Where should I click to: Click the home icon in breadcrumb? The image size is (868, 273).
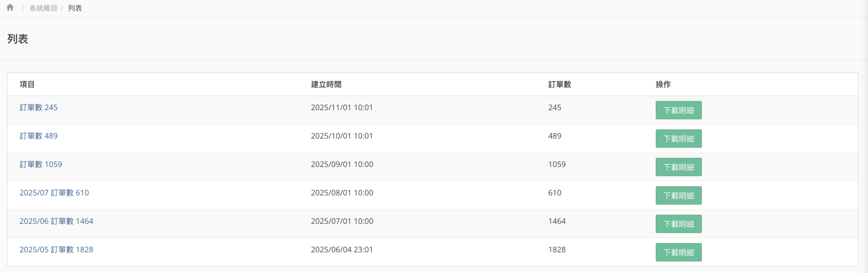tap(10, 7)
